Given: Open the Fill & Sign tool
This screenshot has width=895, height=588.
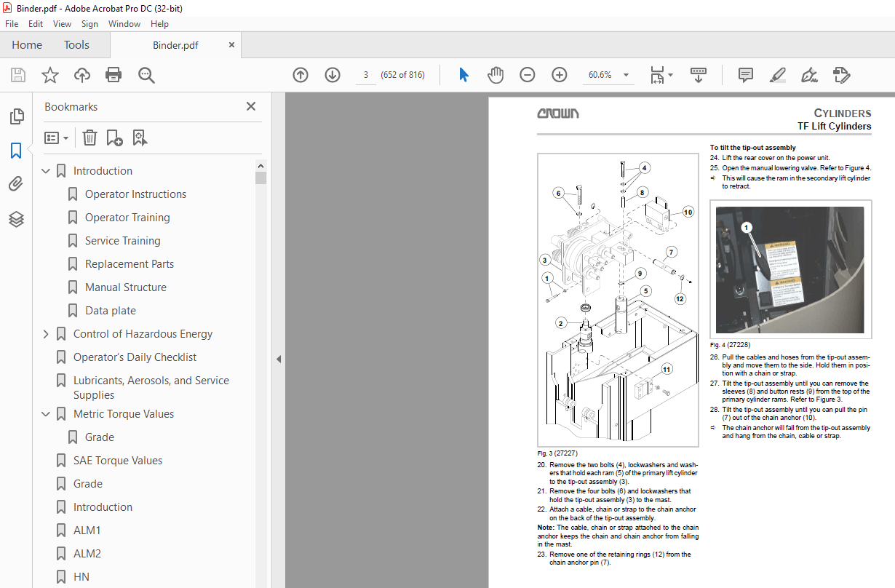Looking at the screenshot, I should pyautogui.click(x=808, y=74).
